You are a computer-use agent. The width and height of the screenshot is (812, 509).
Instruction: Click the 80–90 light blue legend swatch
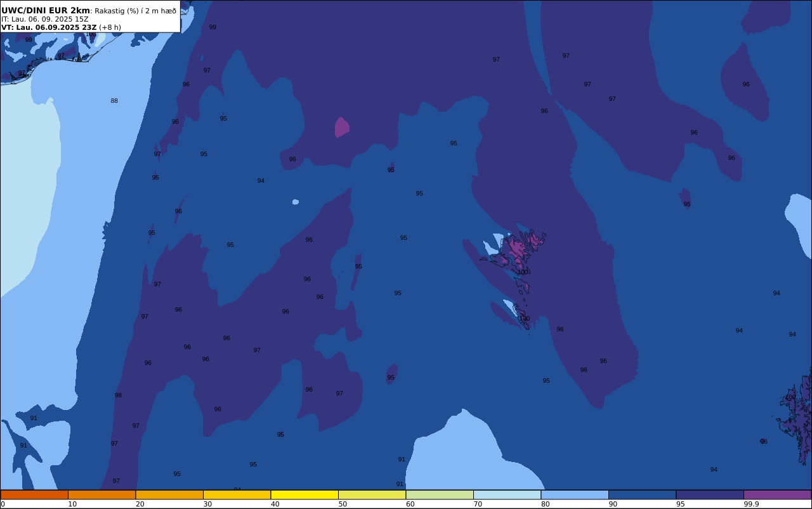(575, 494)
